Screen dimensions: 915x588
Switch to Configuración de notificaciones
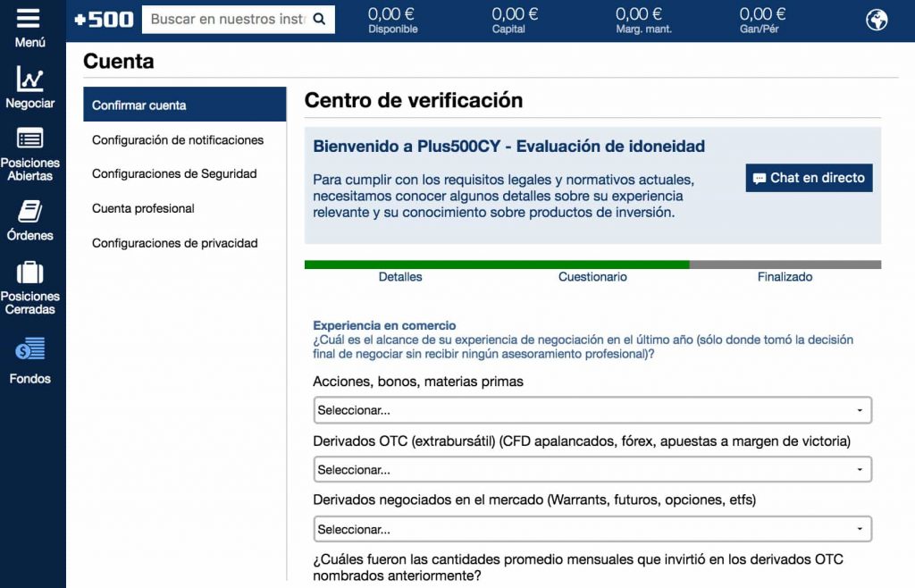(x=177, y=139)
